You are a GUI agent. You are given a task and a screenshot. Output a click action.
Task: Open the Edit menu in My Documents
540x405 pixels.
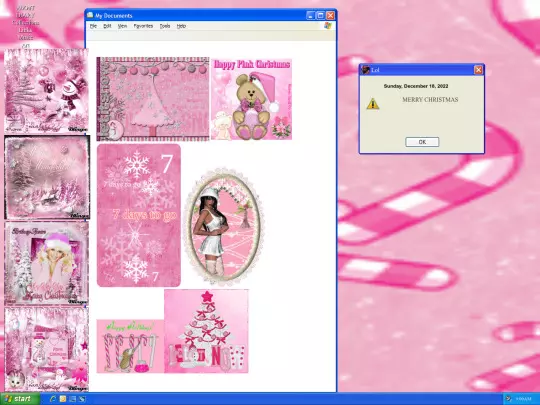107,26
